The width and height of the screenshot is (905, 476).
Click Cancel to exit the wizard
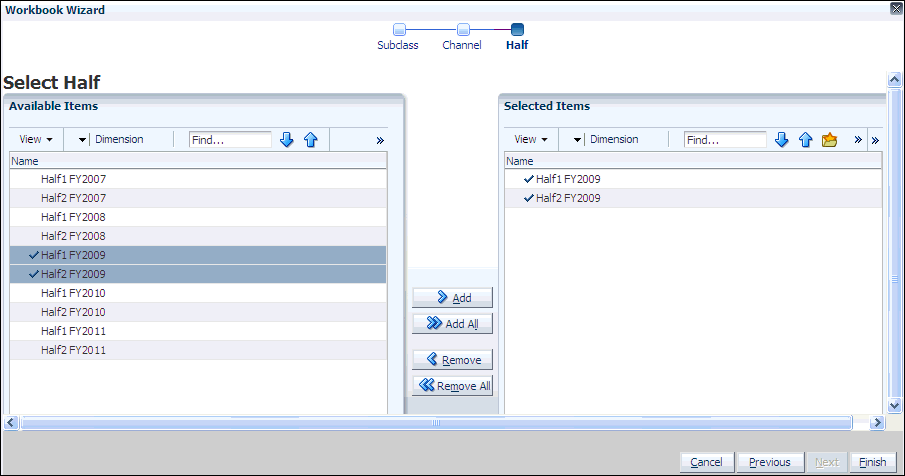(x=706, y=462)
